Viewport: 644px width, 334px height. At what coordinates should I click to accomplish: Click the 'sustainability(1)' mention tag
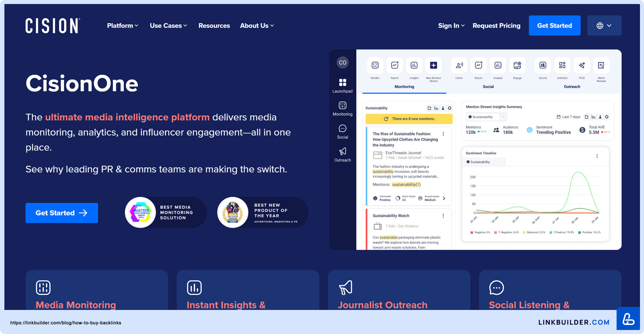pos(406,185)
